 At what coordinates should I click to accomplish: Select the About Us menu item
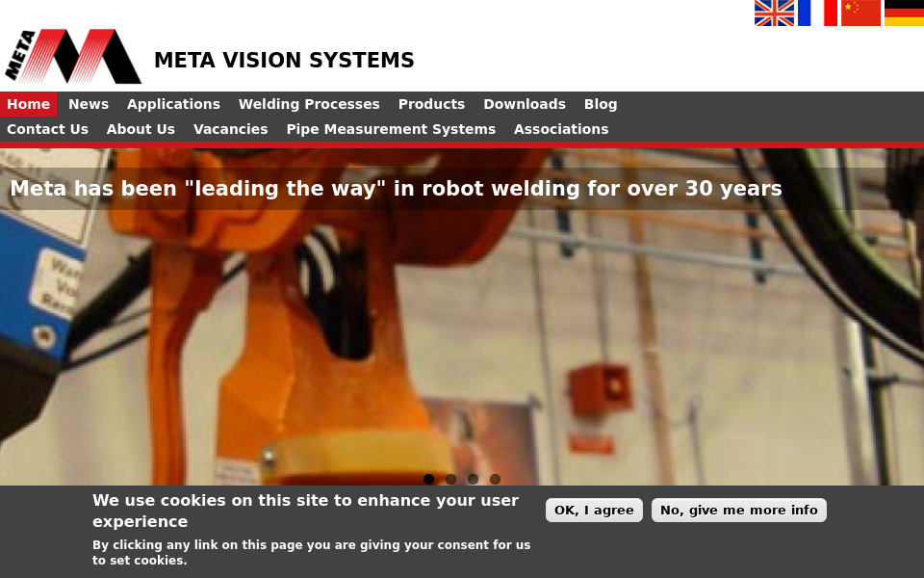click(x=141, y=129)
